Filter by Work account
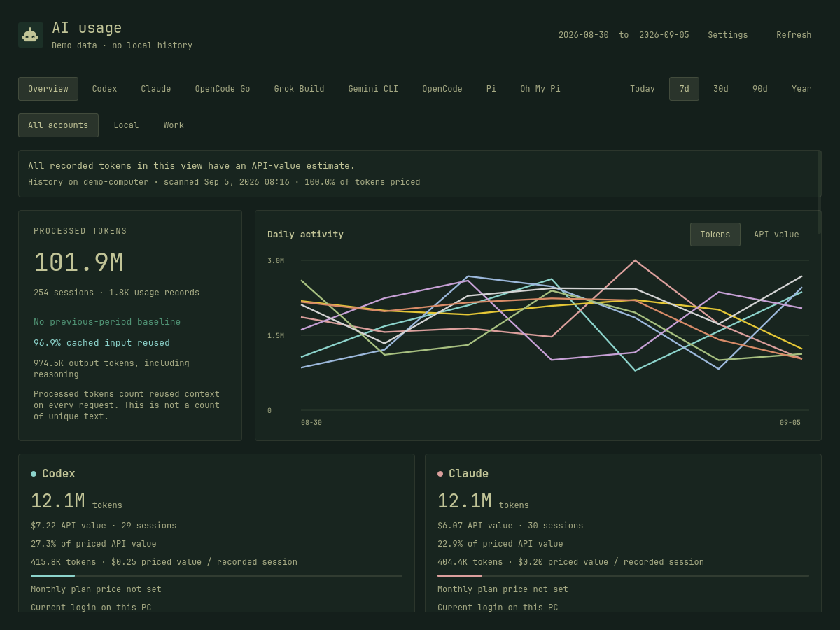The image size is (840, 630). click(174, 125)
